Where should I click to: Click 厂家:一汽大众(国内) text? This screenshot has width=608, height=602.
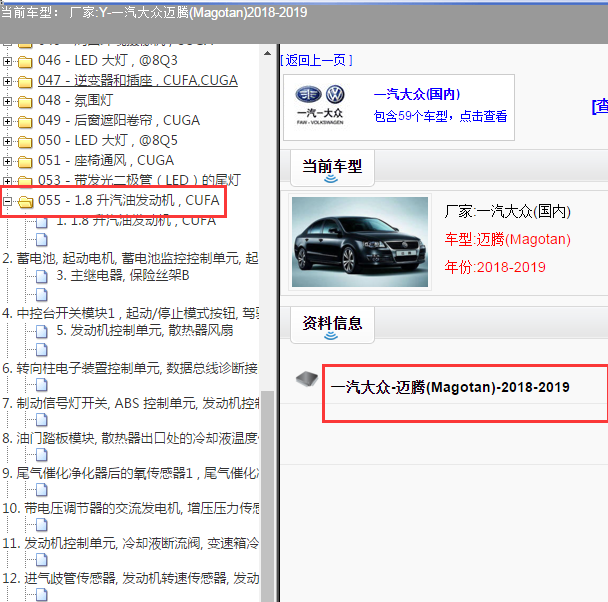pos(508,212)
